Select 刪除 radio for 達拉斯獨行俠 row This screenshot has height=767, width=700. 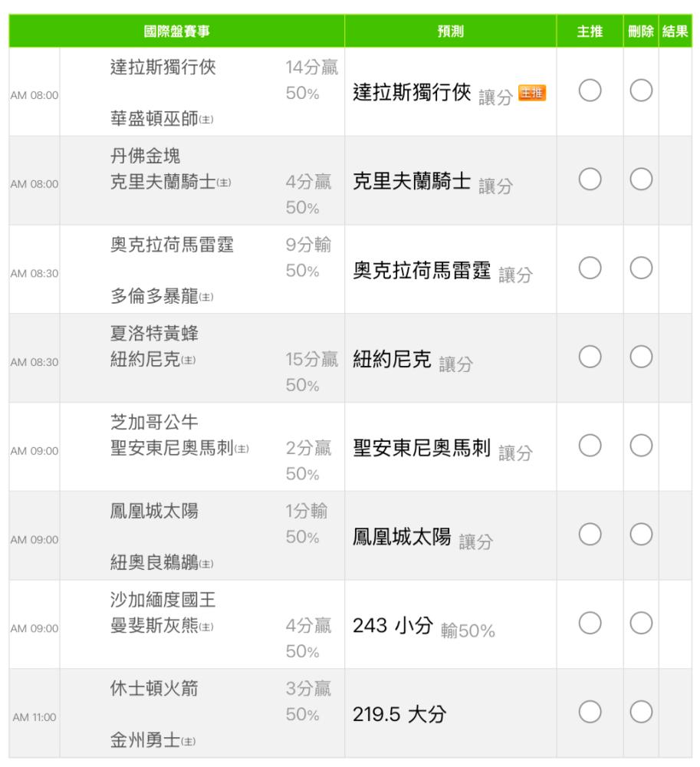(641, 91)
